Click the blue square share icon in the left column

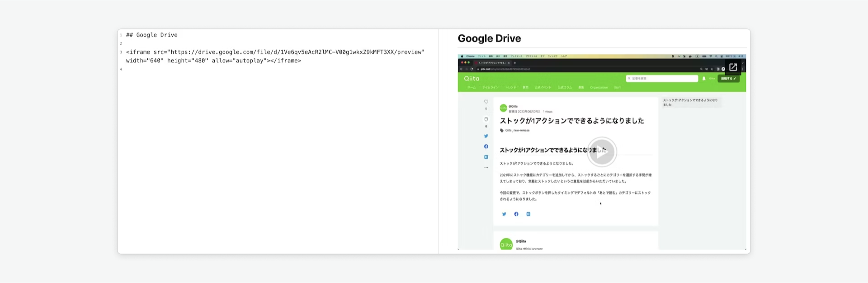pos(486,157)
